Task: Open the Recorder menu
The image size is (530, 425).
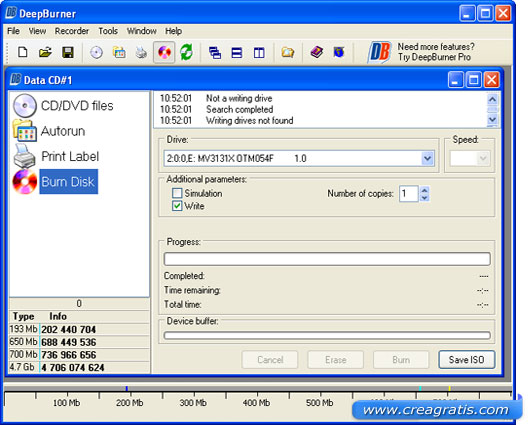Action: [x=72, y=31]
